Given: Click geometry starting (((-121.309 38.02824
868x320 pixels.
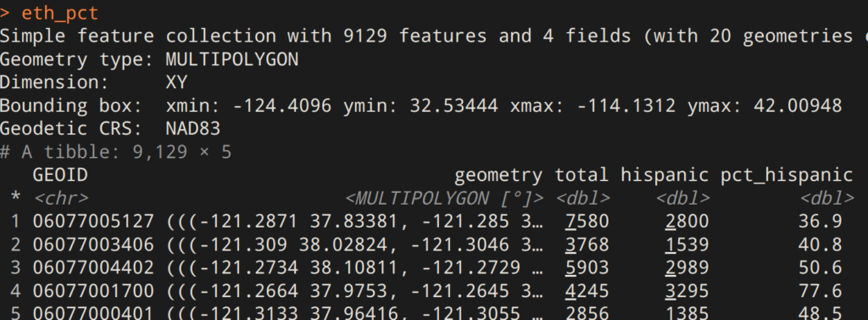Looking at the screenshot, I should (354, 244).
